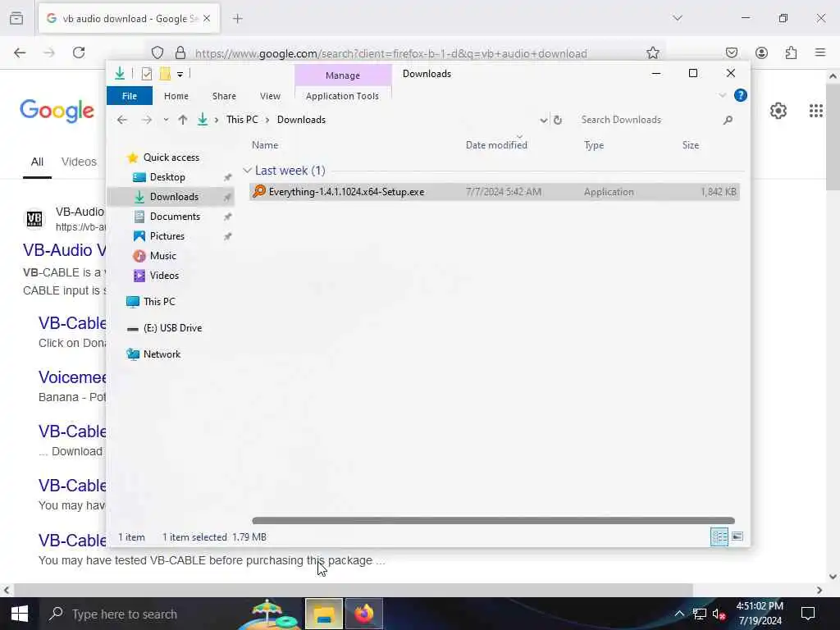840x630 pixels.
Task: Switch to Google Videos results tab
Action: pyautogui.click(x=79, y=162)
